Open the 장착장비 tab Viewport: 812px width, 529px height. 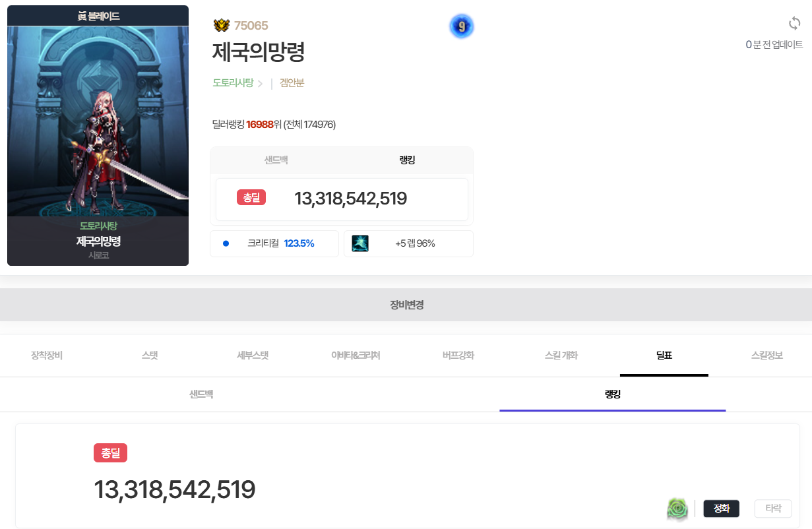tap(47, 356)
